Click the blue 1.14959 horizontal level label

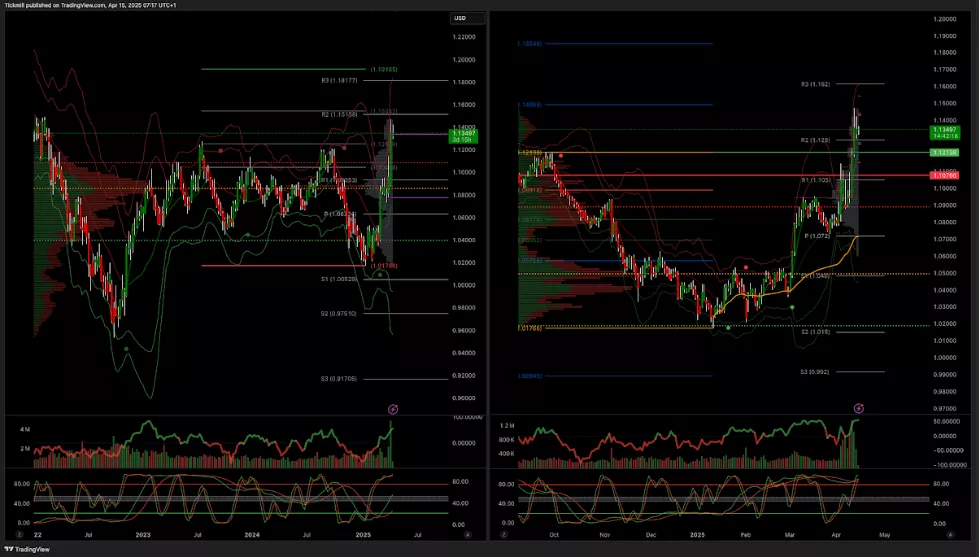(x=530, y=105)
